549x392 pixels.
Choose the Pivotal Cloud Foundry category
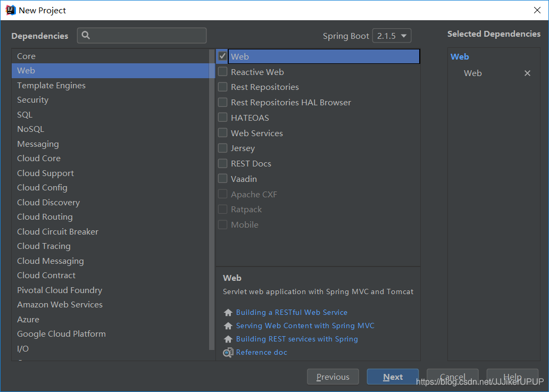[x=110, y=290]
